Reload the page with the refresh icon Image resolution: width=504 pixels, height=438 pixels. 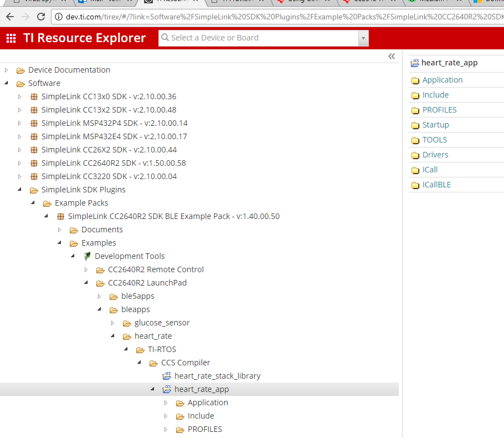coord(41,17)
